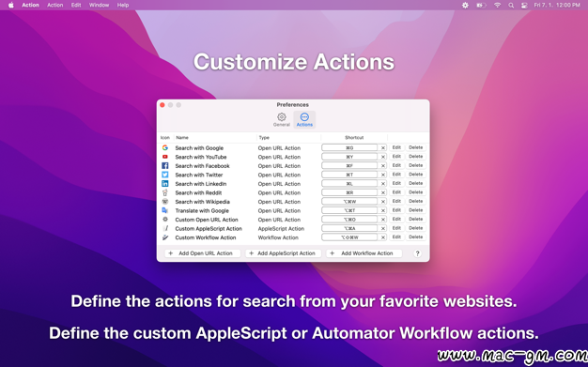Delete the Search with Facebook action
This screenshot has height=367, width=588.
click(415, 166)
